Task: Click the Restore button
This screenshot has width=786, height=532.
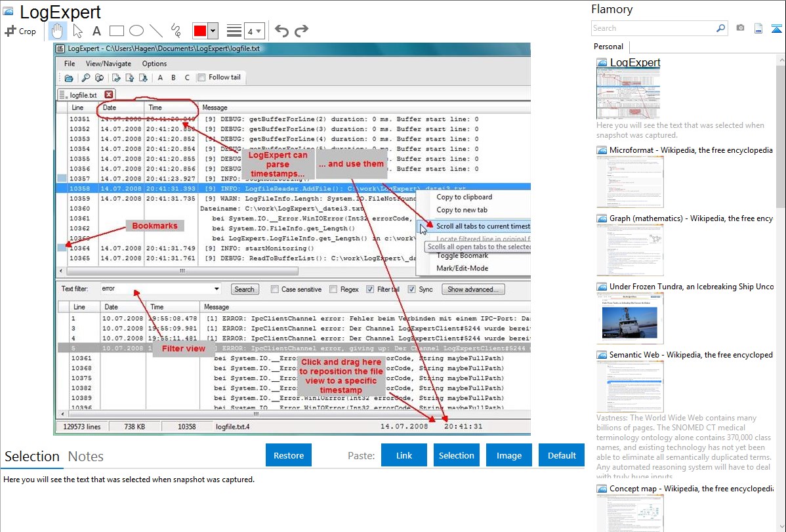Action: (289, 455)
